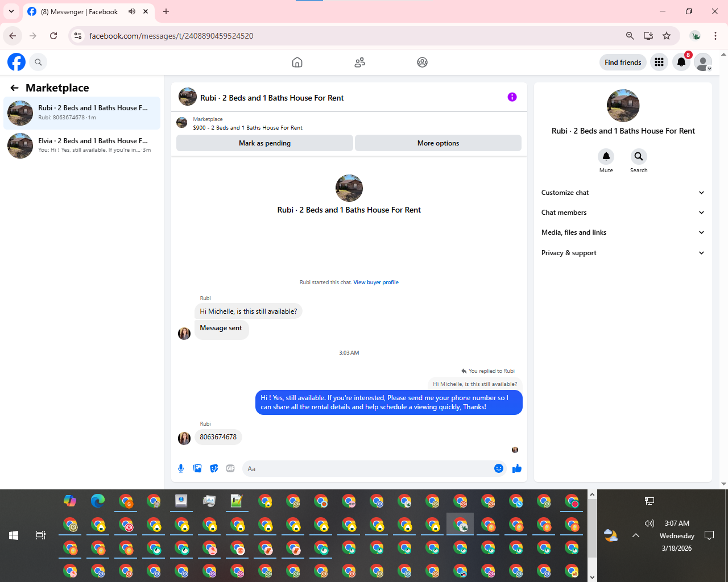The width and height of the screenshot is (728, 582).
Task: Open the purple conversation information icon
Action: point(512,97)
